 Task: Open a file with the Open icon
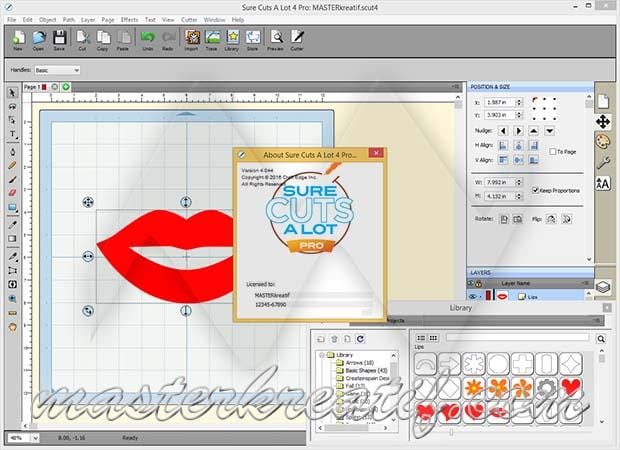[x=38, y=40]
